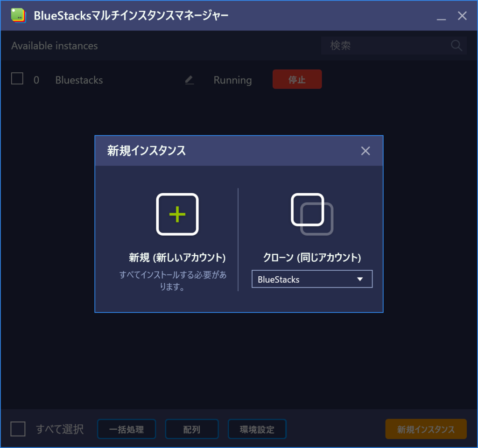Click the search magnifier icon
Viewport: 478px width, 448px height.
coord(456,46)
